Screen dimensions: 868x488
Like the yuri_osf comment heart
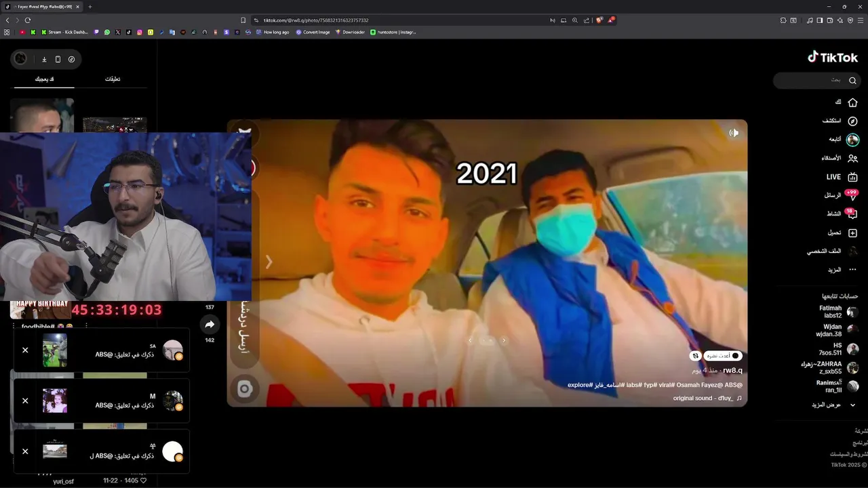click(143, 481)
